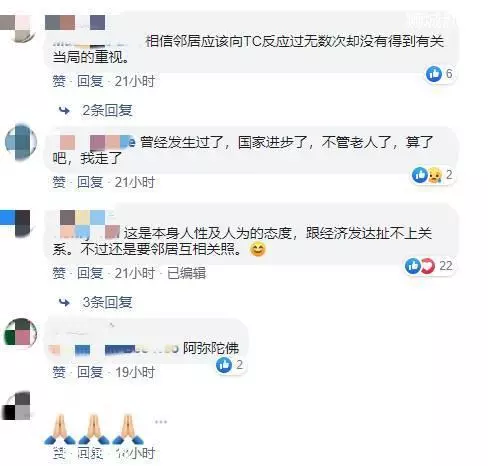Image resolution: width=488 pixels, height=466 pixels.
Task: Expand the 3条回复 replies thread
Action: tap(107, 302)
